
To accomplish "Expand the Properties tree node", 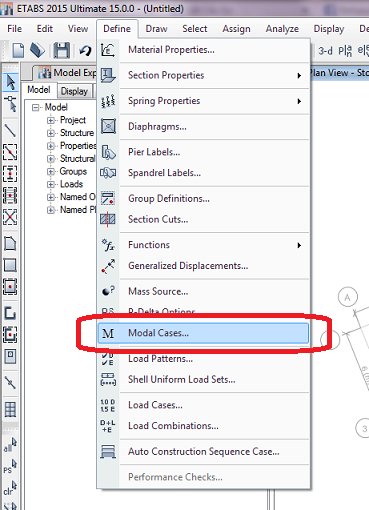I will 50,146.
